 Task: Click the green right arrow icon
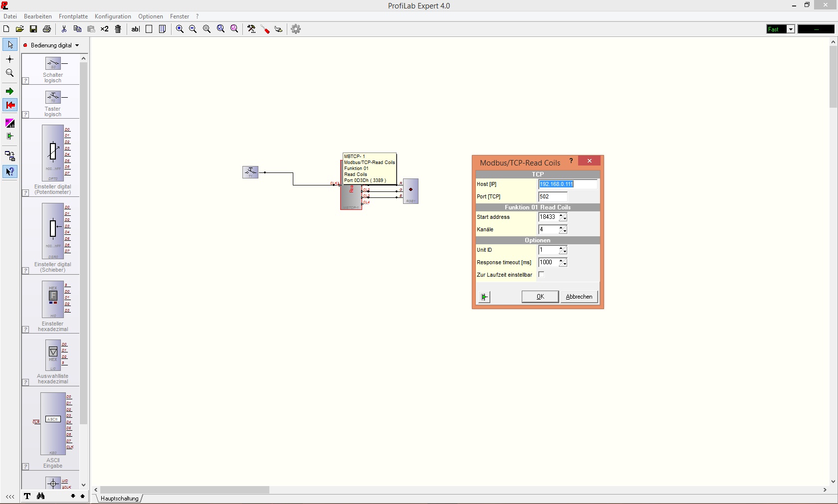coord(10,91)
